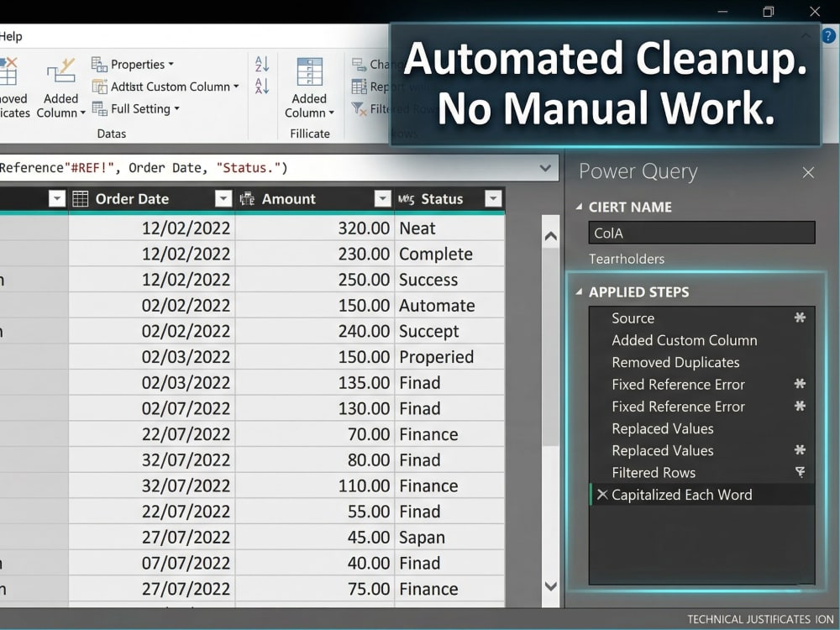Viewport: 840px width, 630px height.
Task: Click the Amount data type icon
Action: pos(247,199)
